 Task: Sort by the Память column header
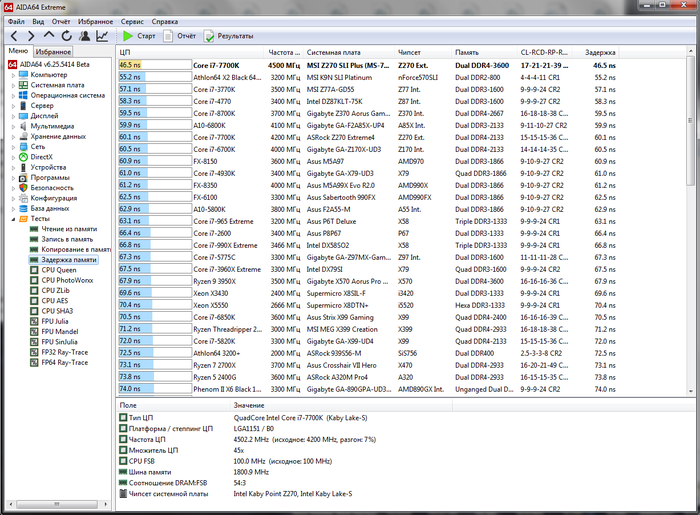coord(484,52)
